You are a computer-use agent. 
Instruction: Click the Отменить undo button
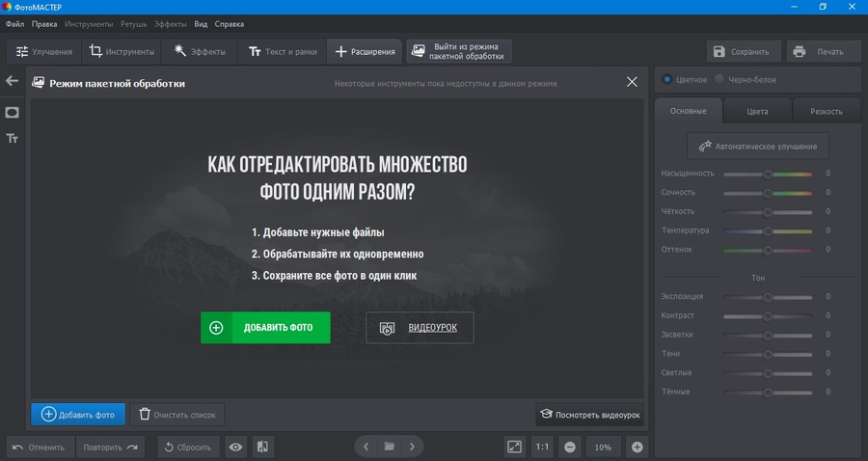click(x=40, y=447)
